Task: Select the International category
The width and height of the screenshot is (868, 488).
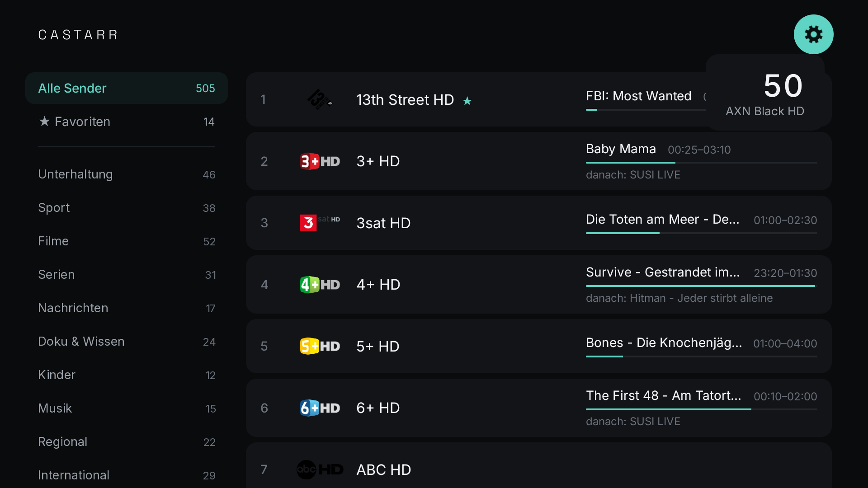Action: pyautogui.click(x=127, y=475)
